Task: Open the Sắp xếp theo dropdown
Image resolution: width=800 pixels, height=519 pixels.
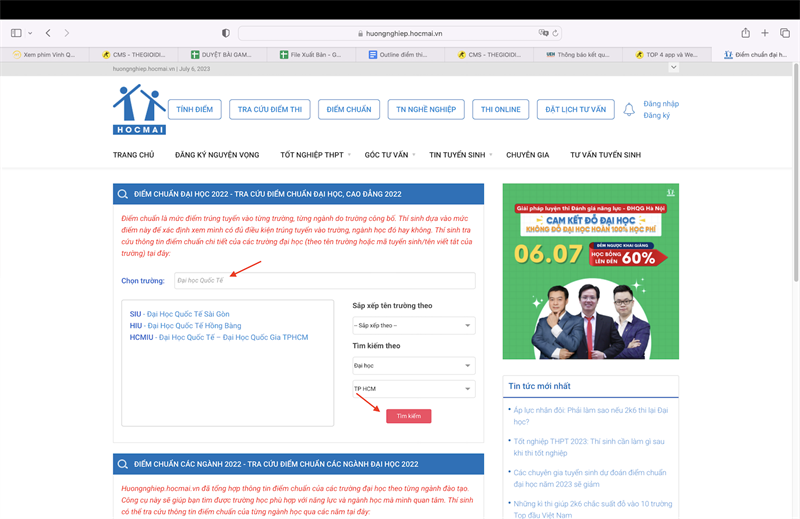Action: pyautogui.click(x=414, y=326)
